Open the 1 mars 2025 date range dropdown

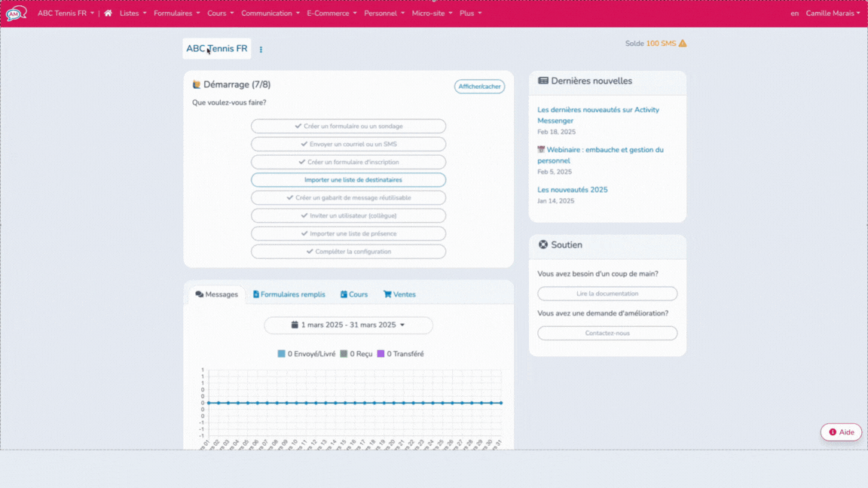[x=347, y=325]
